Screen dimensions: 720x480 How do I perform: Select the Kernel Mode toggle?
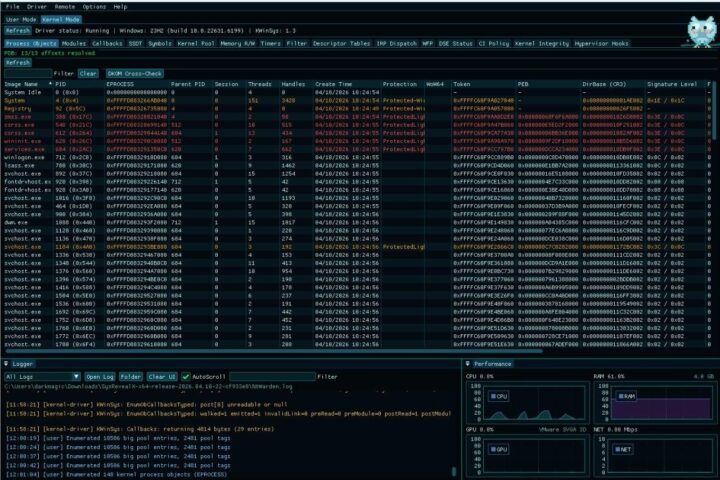(x=61, y=19)
